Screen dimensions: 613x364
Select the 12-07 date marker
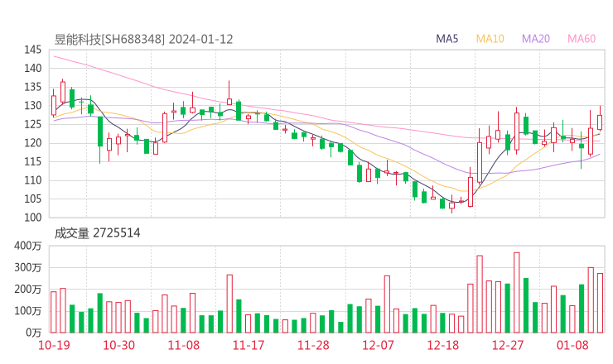378,345
